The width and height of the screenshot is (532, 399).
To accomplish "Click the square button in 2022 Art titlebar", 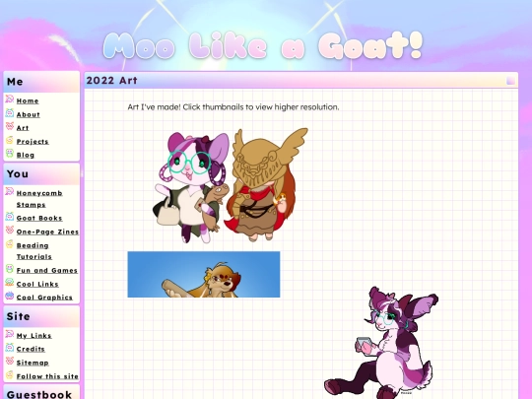I will tap(510, 81).
